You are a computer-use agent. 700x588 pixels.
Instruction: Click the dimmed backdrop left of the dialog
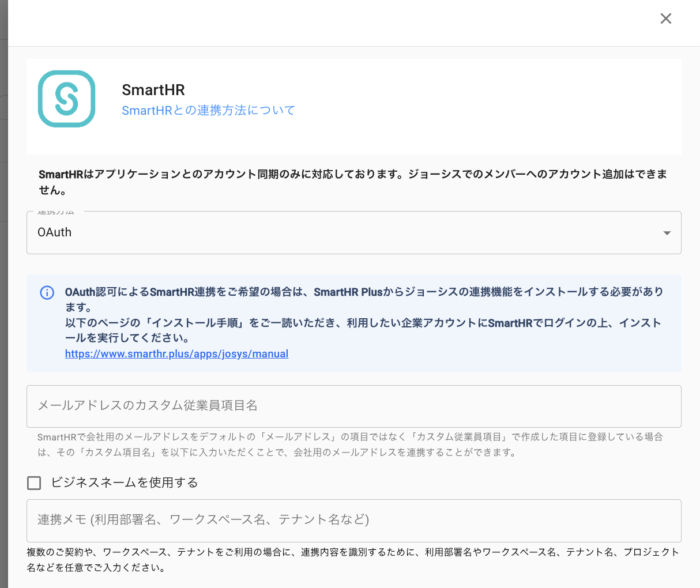(3, 288)
